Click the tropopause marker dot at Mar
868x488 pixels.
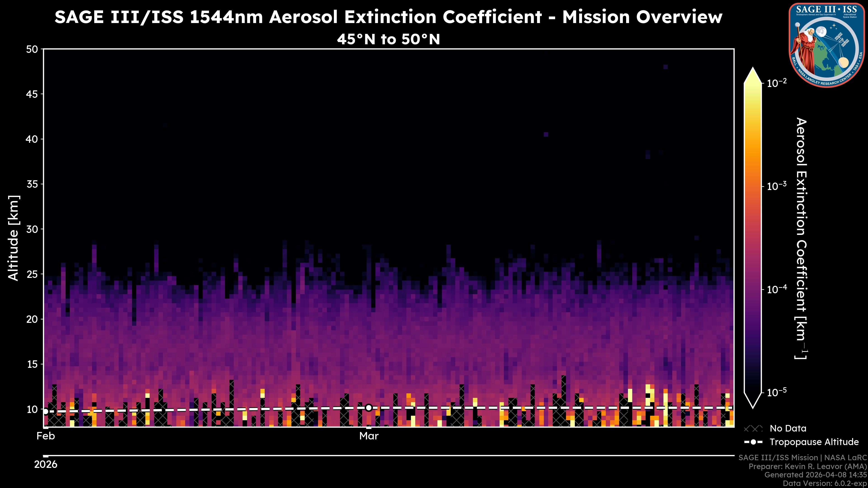369,408
